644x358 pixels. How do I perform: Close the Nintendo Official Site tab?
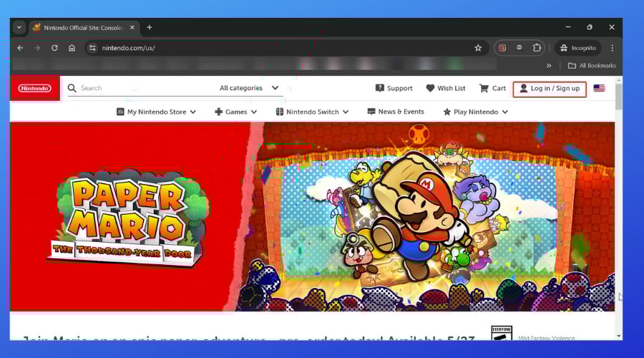click(x=132, y=27)
